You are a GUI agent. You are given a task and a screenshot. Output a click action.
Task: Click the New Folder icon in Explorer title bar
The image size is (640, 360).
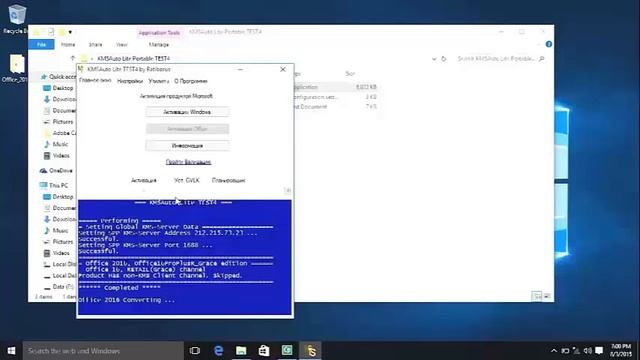pos(62,32)
